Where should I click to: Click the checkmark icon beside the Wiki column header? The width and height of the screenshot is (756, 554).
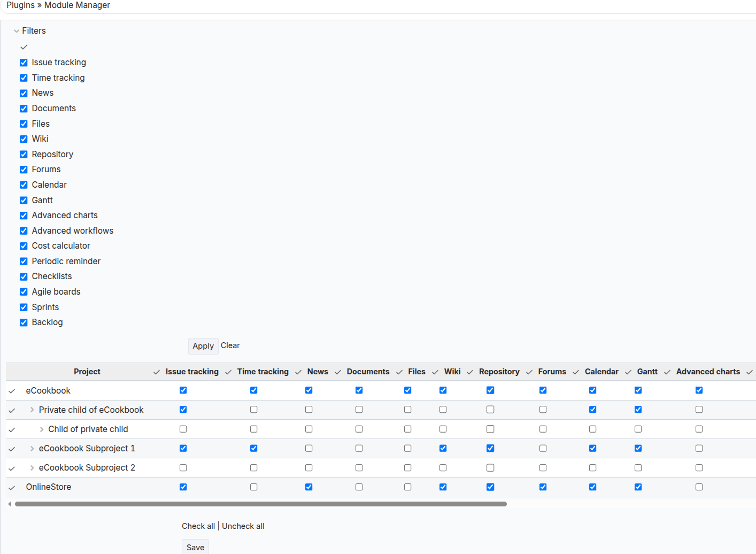tap(435, 372)
